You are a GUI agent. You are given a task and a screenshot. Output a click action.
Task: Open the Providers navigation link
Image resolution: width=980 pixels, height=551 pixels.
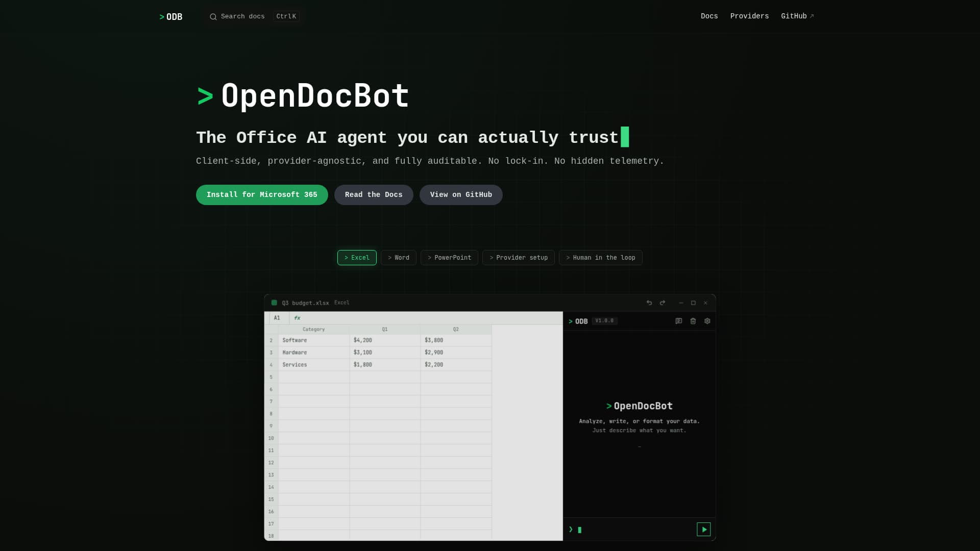pos(749,16)
